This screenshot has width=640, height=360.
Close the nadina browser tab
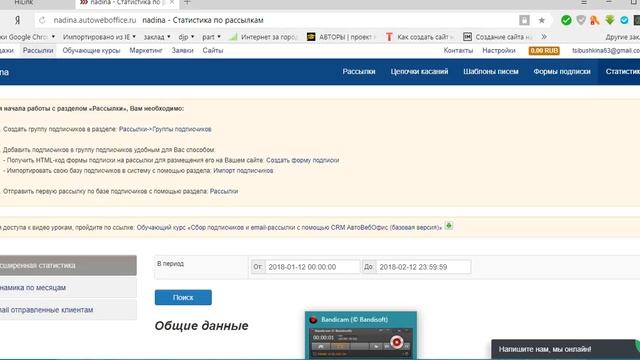coord(172,2)
